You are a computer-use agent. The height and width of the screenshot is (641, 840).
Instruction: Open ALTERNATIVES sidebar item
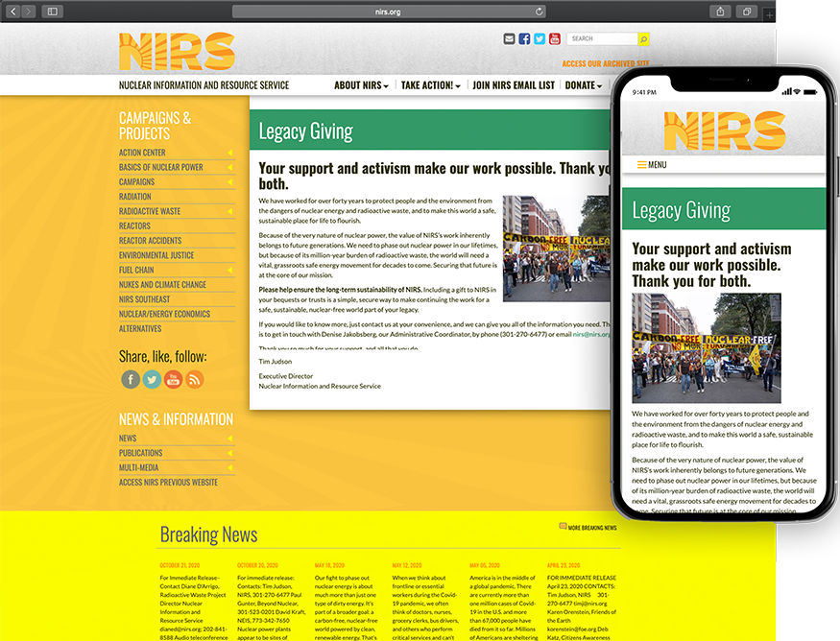pos(140,329)
